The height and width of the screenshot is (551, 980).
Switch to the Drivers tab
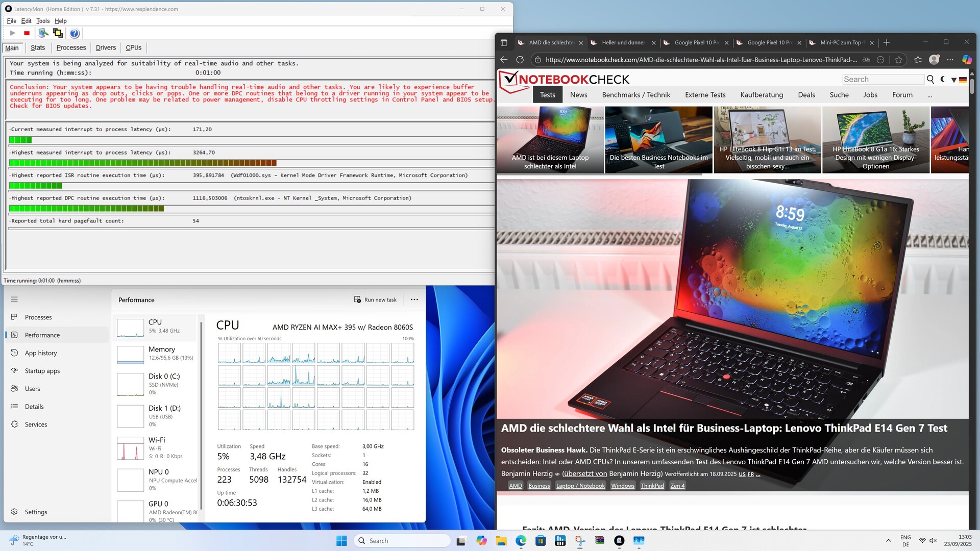[x=106, y=48]
